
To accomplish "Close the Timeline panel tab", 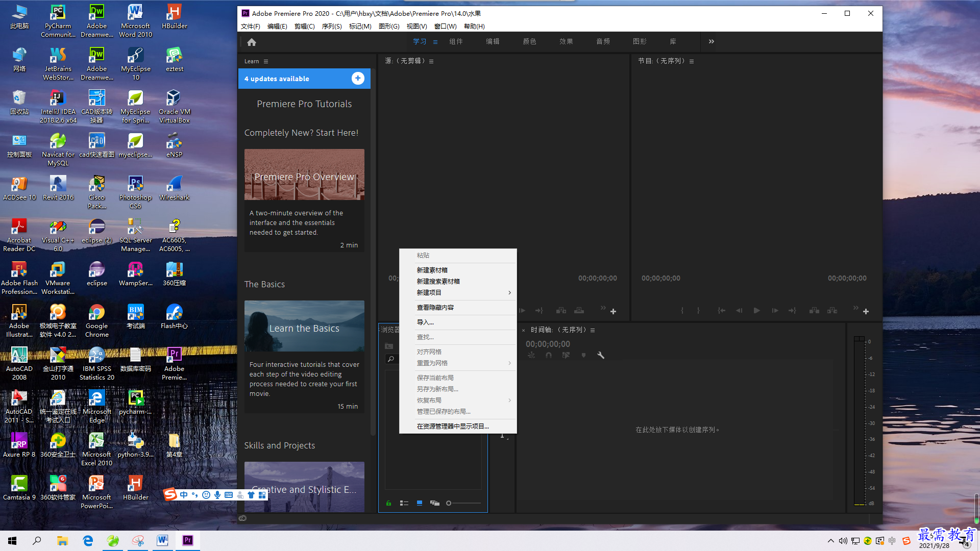I will tap(523, 331).
